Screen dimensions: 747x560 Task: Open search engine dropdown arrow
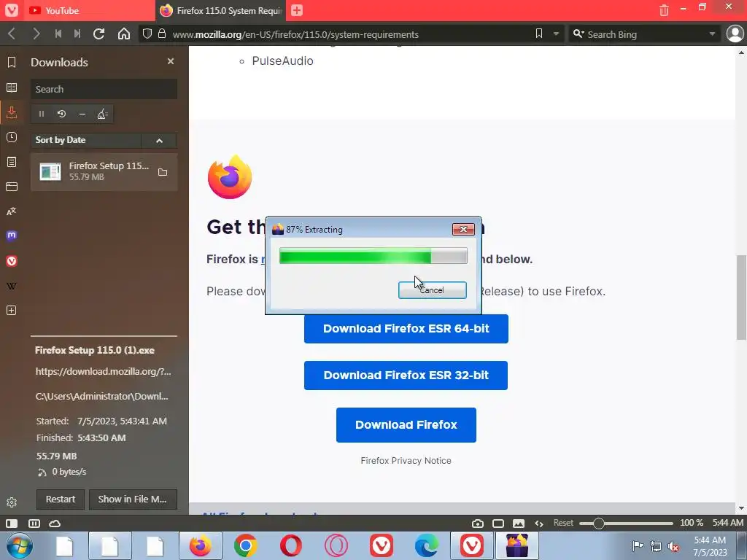click(x=712, y=34)
